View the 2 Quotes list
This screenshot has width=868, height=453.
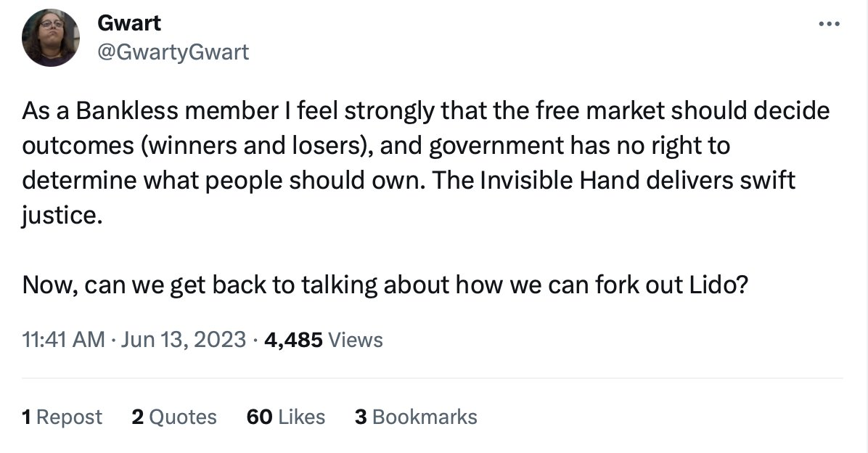point(174,417)
